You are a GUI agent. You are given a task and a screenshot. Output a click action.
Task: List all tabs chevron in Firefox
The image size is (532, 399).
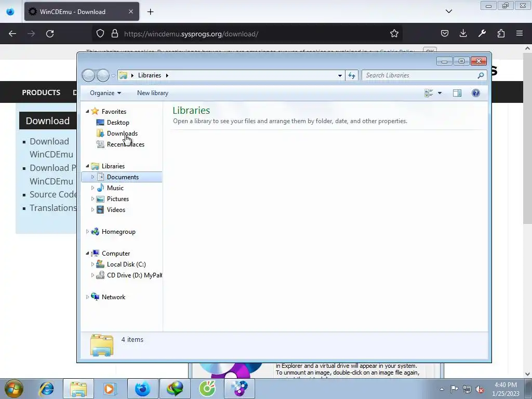[x=448, y=11]
